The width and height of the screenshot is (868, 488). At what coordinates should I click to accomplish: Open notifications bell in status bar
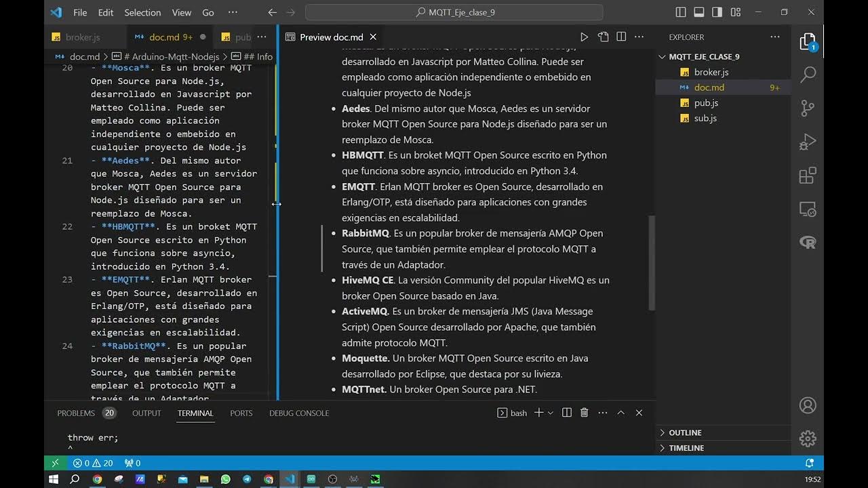pyautogui.click(x=809, y=463)
